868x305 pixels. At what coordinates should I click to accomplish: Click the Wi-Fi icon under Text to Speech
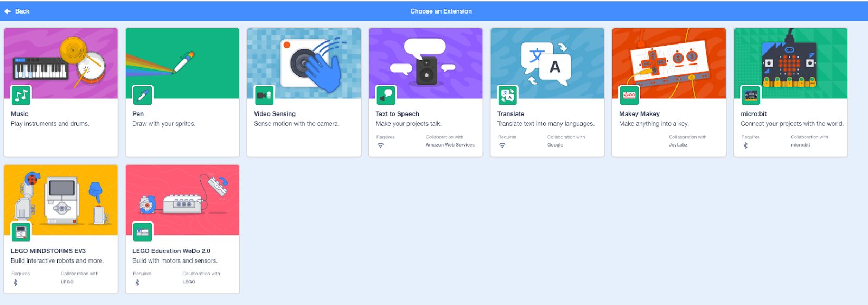click(381, 145)
